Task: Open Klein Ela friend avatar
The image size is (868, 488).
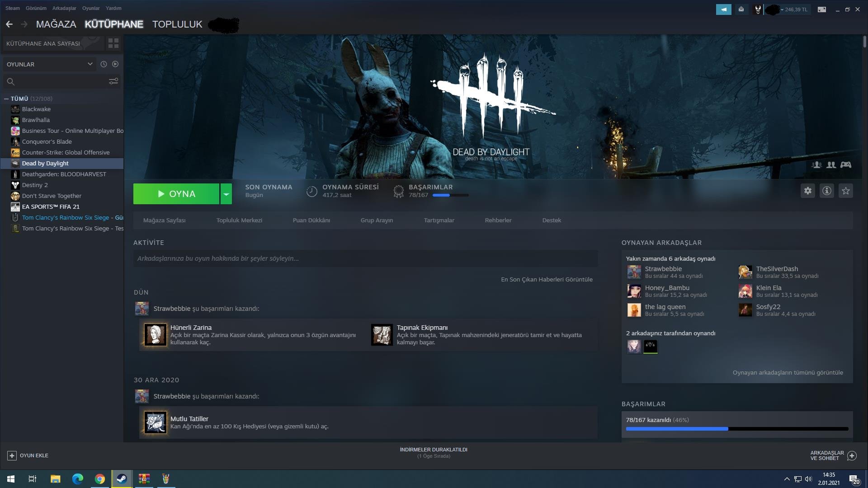Action: point(745,291)
